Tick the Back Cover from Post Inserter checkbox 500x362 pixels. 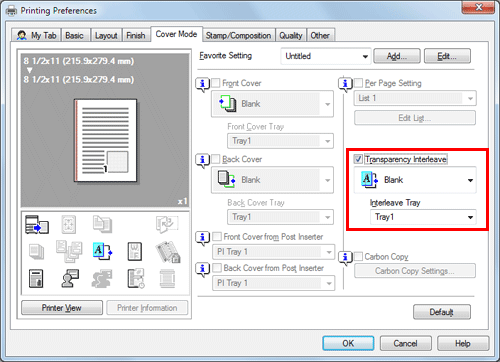pyautogui.click(x=217, y=268)
